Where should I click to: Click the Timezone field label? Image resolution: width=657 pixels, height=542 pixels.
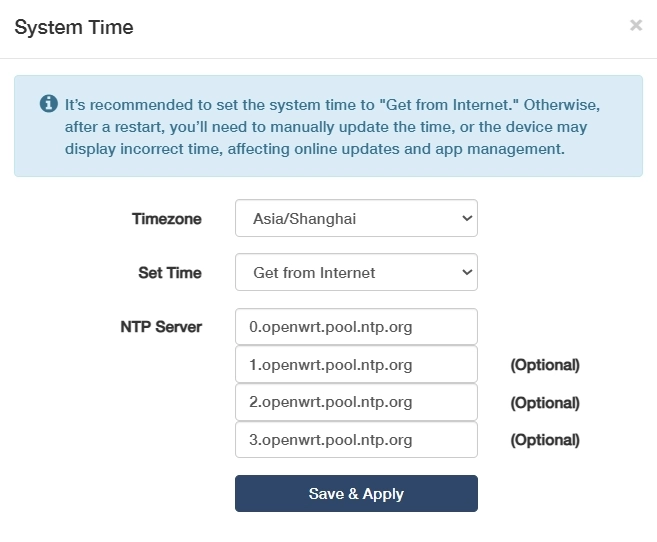tap(166, 218)
